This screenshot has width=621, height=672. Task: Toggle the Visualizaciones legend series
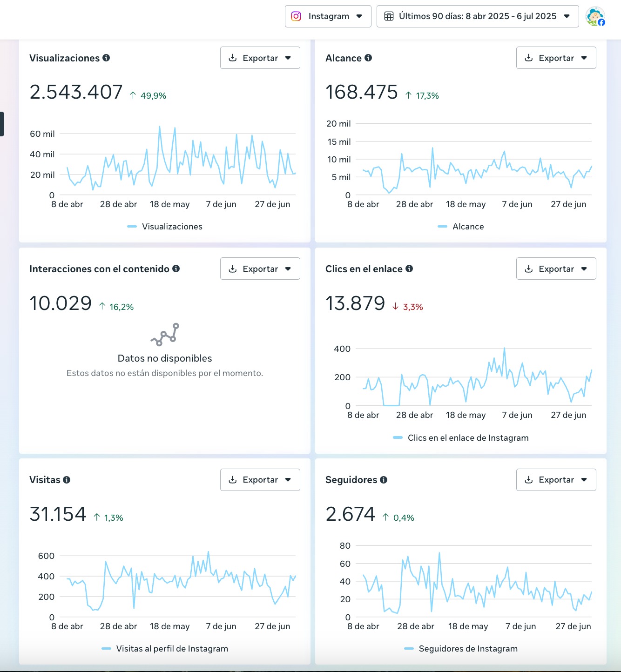point(165,227)
